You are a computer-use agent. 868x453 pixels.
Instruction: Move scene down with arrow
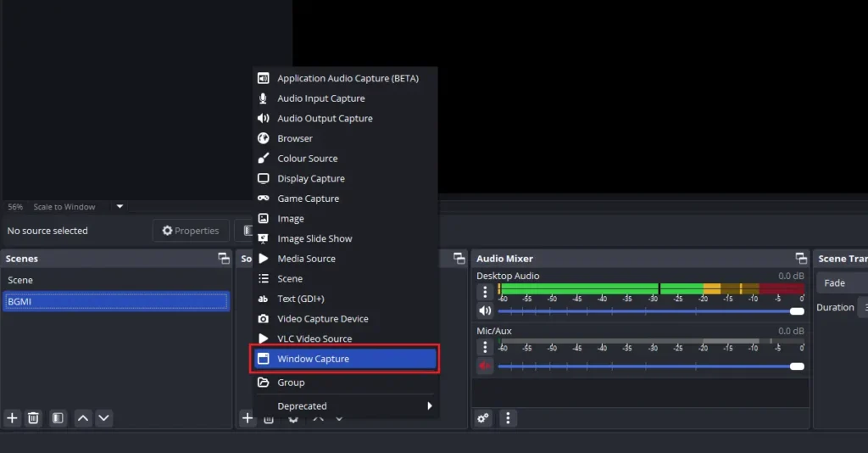pyautogui.click(x=103, y=418)
